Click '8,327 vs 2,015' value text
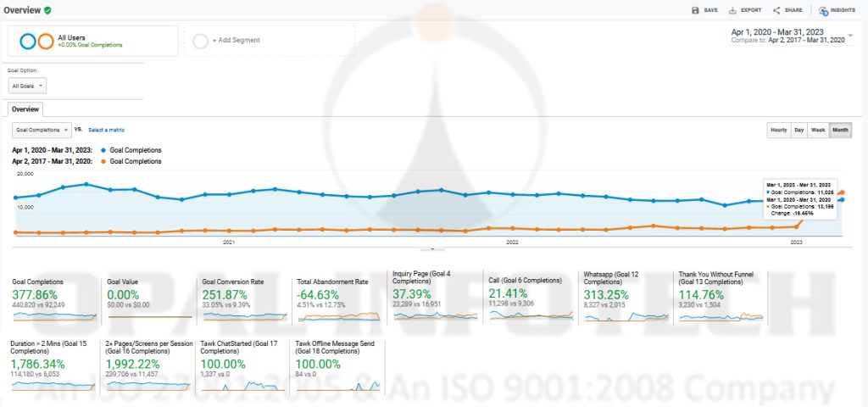This screenshot has height=407, width=868. point(605,305)
